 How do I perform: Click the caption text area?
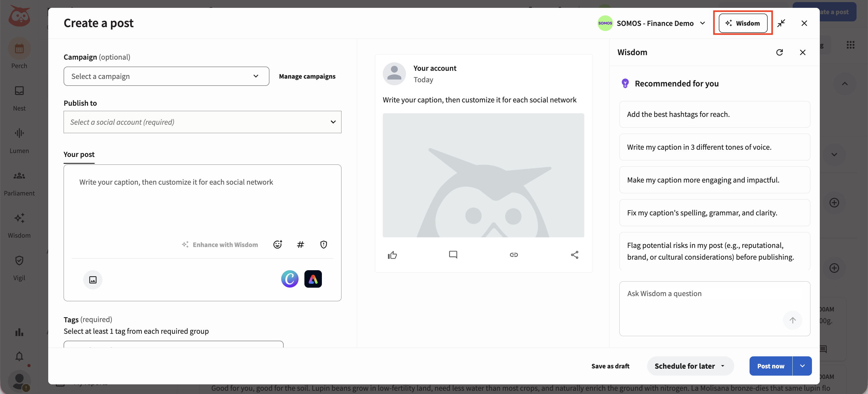pyautogui.click(x=203, y=202)
